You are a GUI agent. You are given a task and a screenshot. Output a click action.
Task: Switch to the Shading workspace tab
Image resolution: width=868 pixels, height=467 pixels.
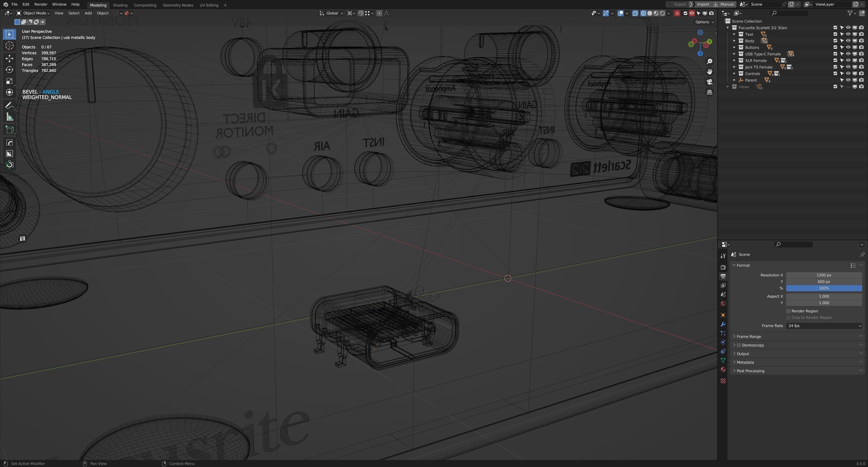(120, 5)
